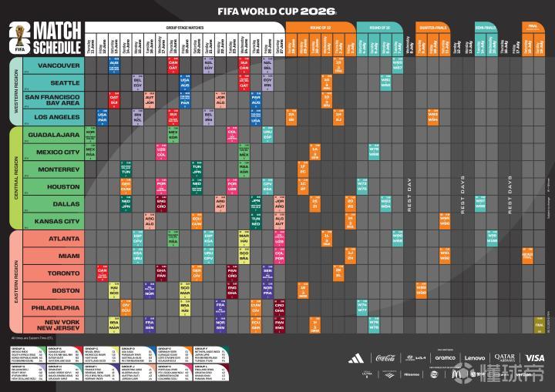The image size is (555, 392).
Task: Select the Round of 32 header
Action: (320, 27)
